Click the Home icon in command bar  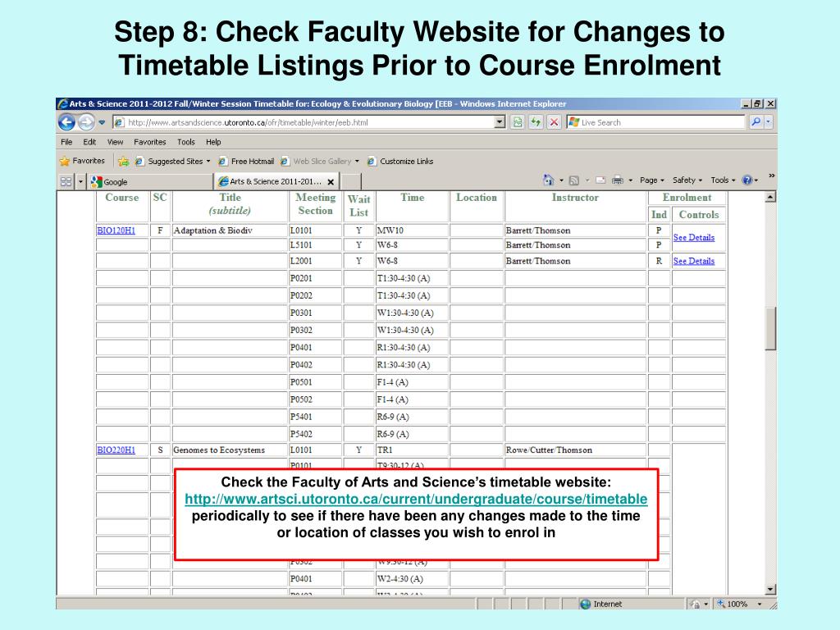[x=548, y=180]
